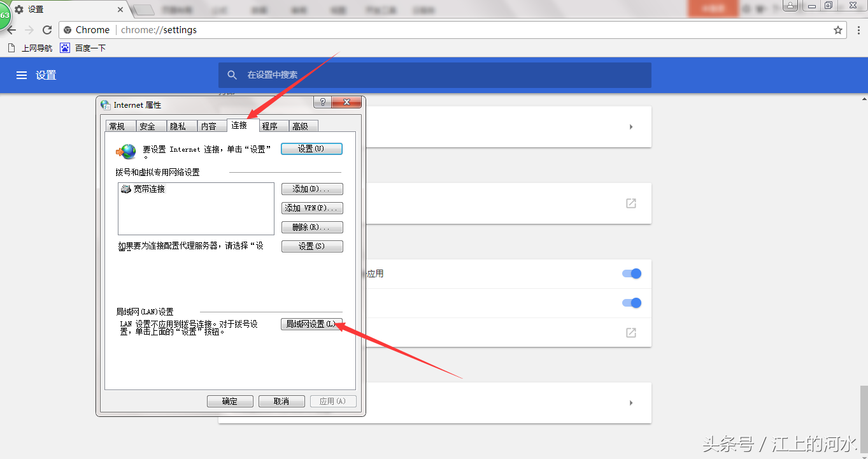Open the Chrome three-dot menu
The image size is (868, 459).
pyautogui.click(x=857, y=30)
